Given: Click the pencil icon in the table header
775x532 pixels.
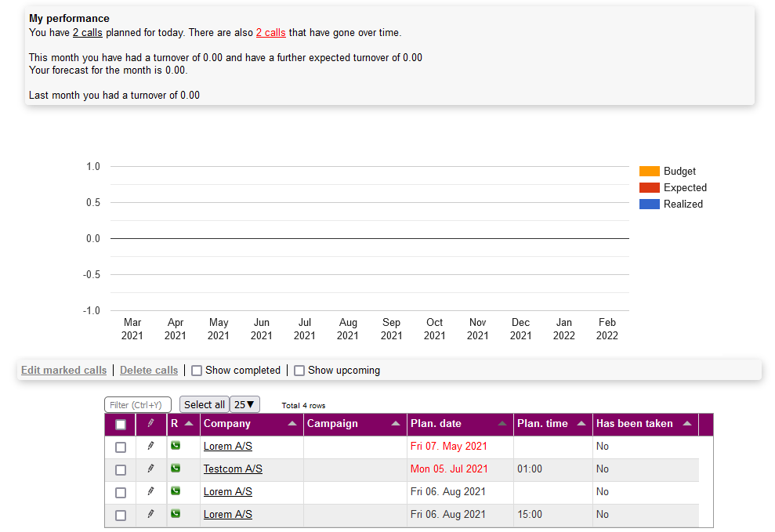Looking at the screenshot, I should [x=151, y=424].
